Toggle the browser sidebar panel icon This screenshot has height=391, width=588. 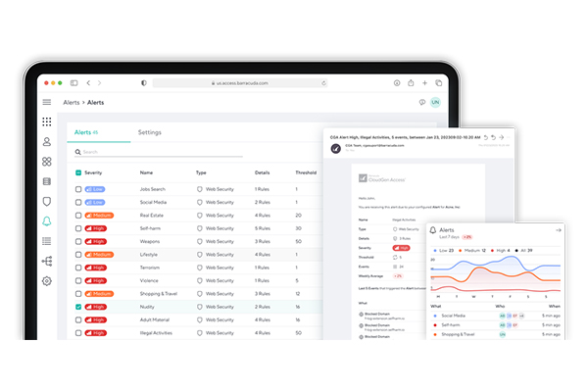pyautogui.click(x=73, y=83)
